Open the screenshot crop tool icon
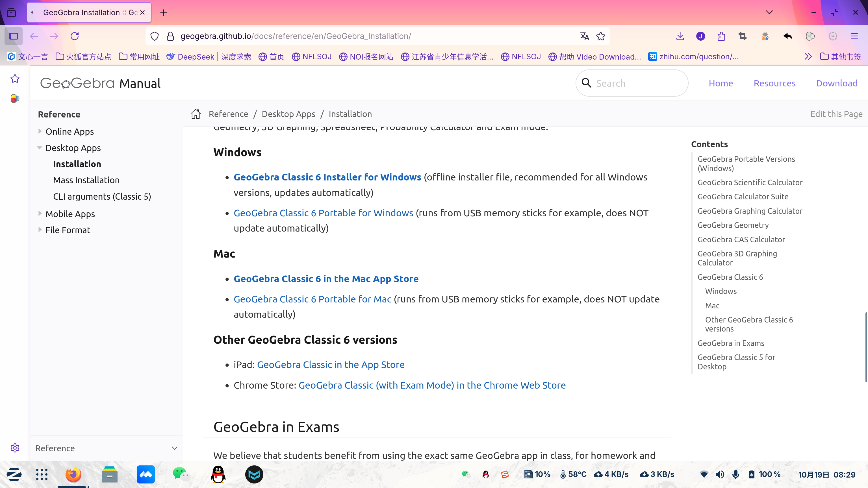868x488 pixels. click(x=742, y=36)
